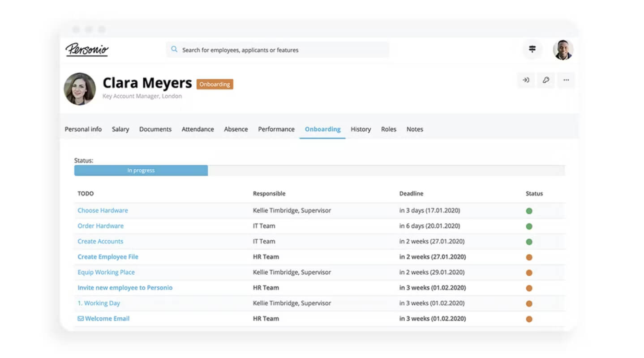
Task: Click the Personio logo
Action: point(87,49)
